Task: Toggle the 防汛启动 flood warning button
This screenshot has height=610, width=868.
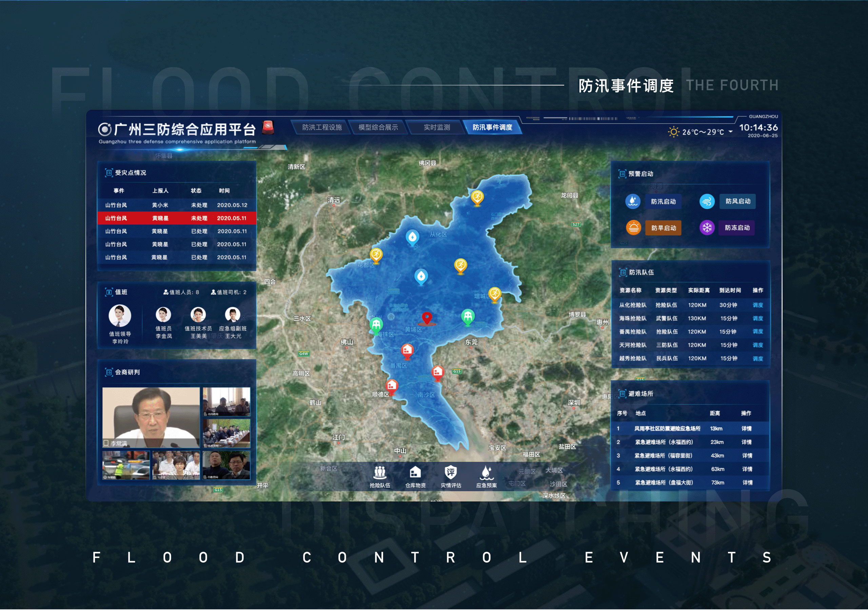Action: [x=663, y=202]
